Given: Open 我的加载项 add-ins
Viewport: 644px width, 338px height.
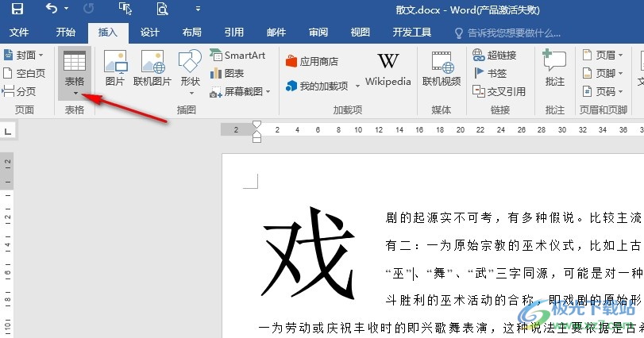Looking at the screenshot, I should 317,86.
